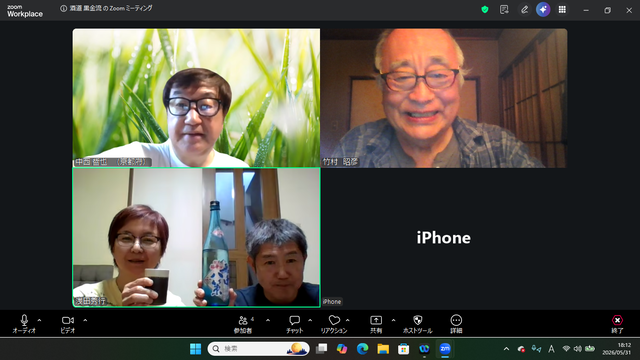The height and width of the screenshot is (360, 640).
Task: Click the red recording tray icon
Action: click(x=521, y=349)
